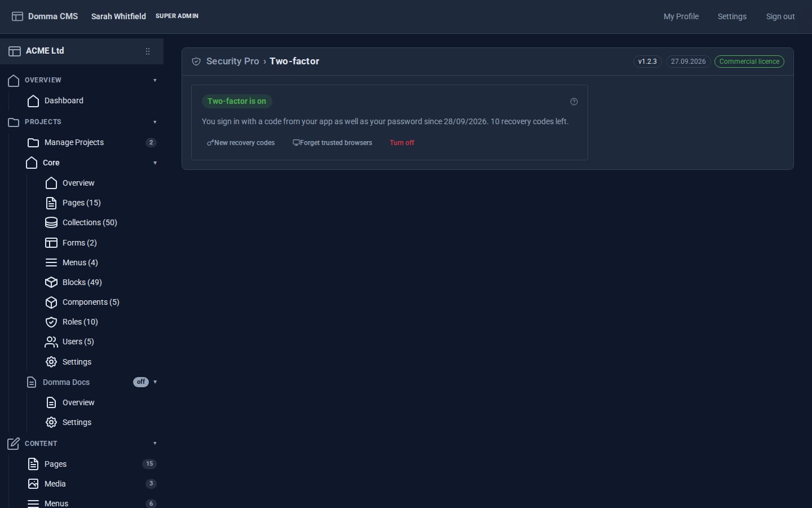Click the 27.09.2026 date badge
The width and height of the screenshot is (812, 508).
point(688,62)
